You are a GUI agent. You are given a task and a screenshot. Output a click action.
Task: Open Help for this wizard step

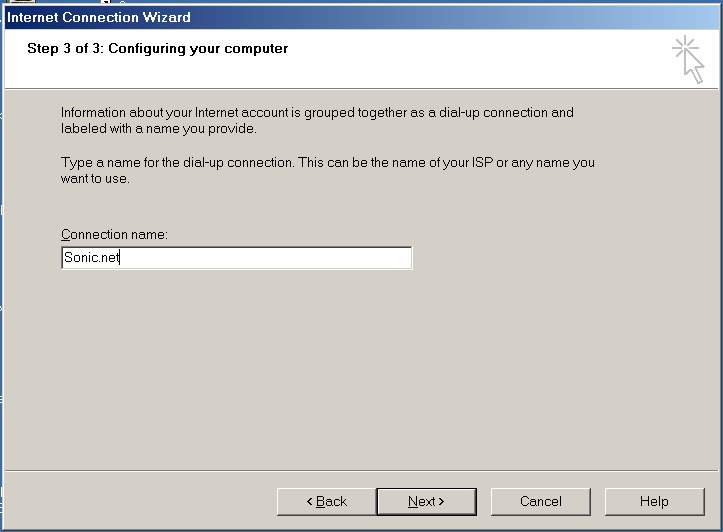click(x=654, y=501)
